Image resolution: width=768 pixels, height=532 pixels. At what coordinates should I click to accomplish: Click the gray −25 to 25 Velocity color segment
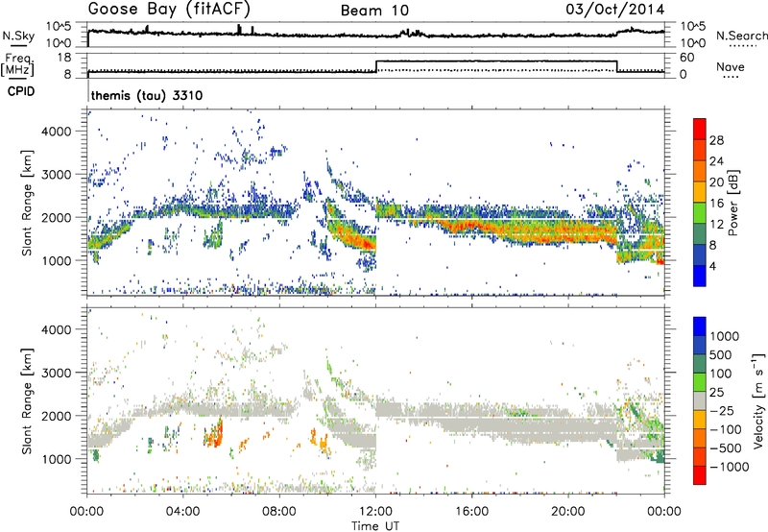tap(700, 400)
